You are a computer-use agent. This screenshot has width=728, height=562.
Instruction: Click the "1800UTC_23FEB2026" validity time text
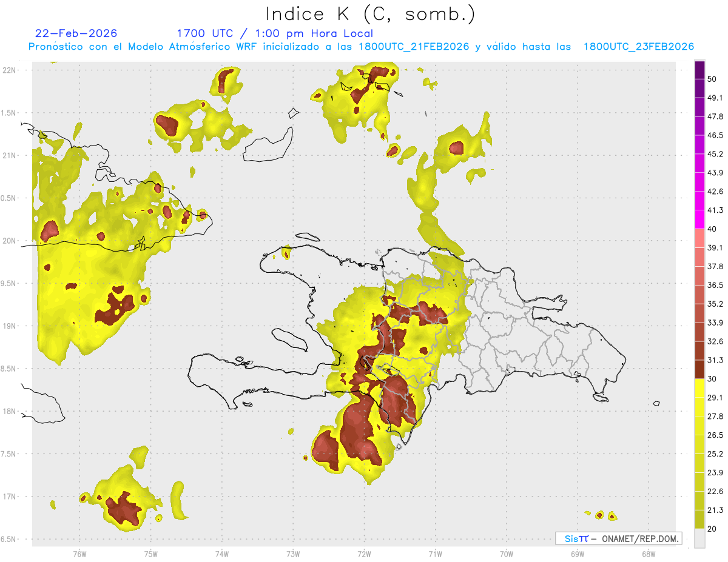(x=639, y=47)
